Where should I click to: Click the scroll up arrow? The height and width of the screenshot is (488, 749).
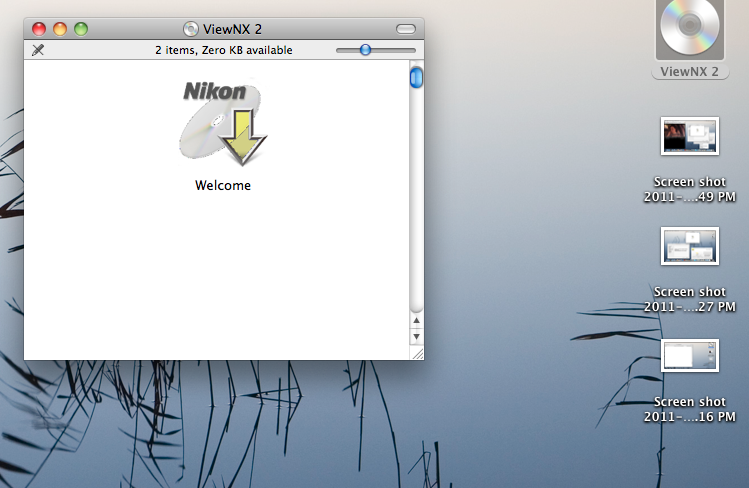[417, 320]
